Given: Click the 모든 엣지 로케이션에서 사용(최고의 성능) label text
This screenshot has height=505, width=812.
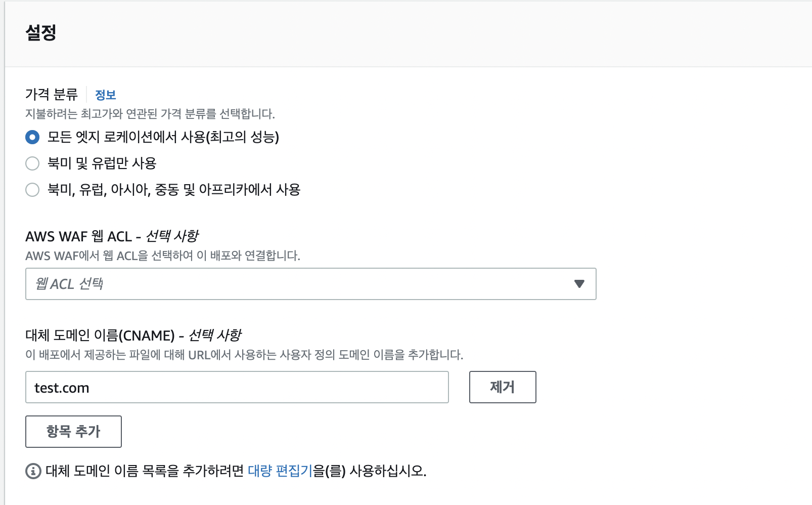Looking at the screenshot, I should pos(163,137).
